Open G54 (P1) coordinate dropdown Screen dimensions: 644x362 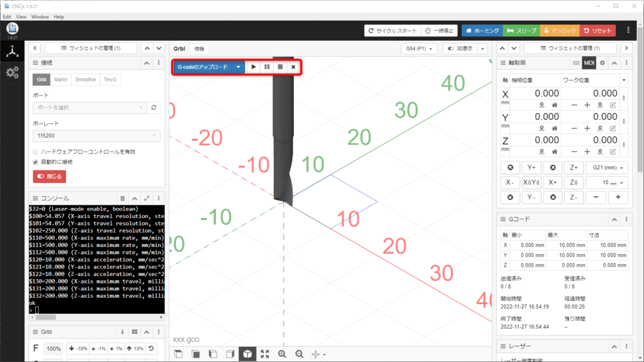(419, 48)
